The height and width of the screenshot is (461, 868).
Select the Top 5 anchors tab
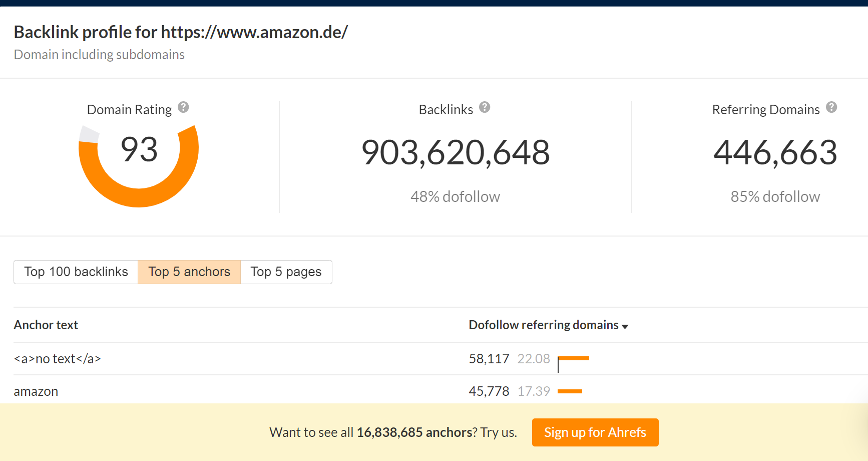click(x=189, y=272)
